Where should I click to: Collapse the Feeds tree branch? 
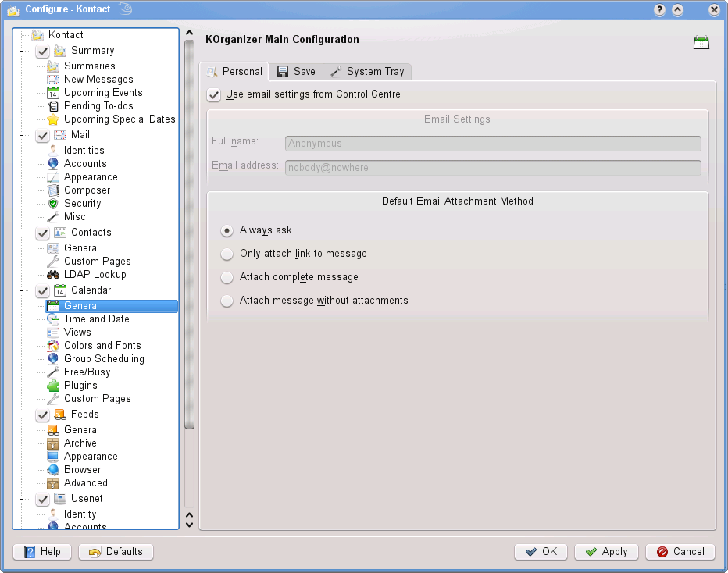(21, 415)
